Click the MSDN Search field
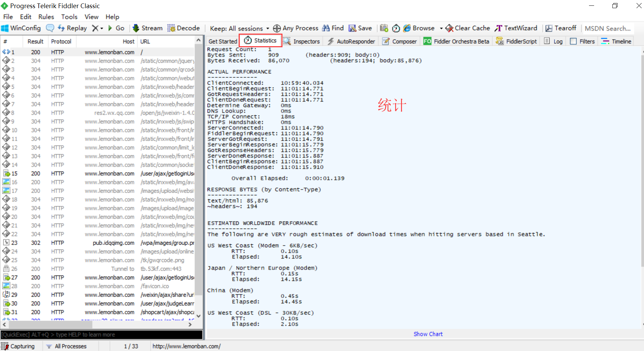 tap(608, 29)
